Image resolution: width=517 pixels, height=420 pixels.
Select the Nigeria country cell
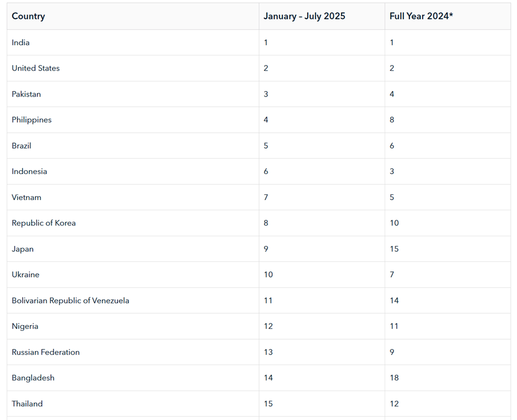[25, 326]
